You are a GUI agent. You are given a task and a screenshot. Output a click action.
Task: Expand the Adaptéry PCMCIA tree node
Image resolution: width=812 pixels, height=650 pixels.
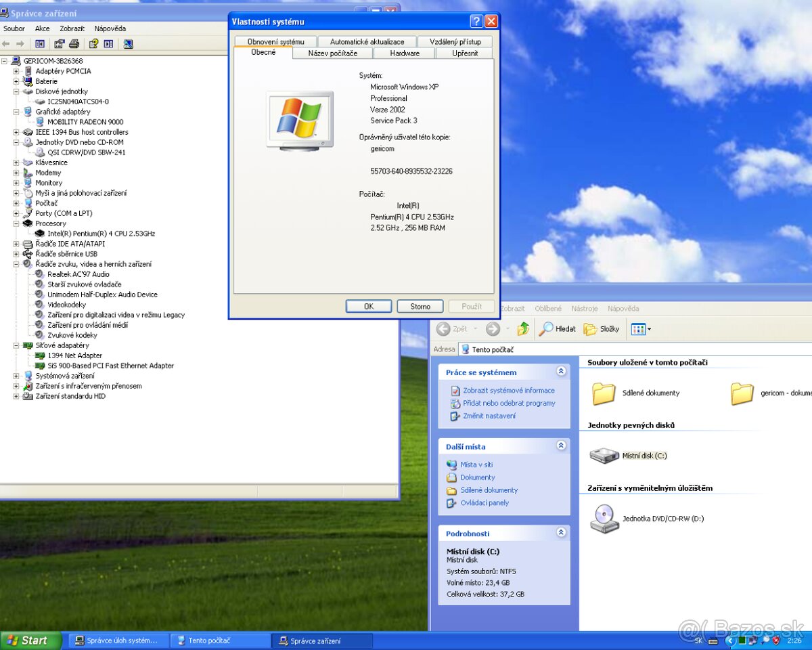pos(16,71)
